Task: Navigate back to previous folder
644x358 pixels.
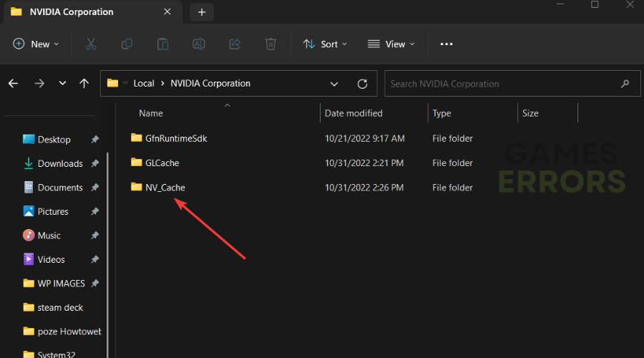Action: coord(13,84)
